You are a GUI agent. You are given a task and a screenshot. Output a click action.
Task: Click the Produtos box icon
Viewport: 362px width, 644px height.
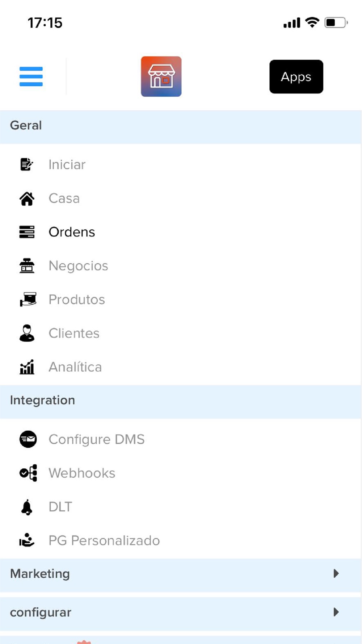(x=28, y=300)
